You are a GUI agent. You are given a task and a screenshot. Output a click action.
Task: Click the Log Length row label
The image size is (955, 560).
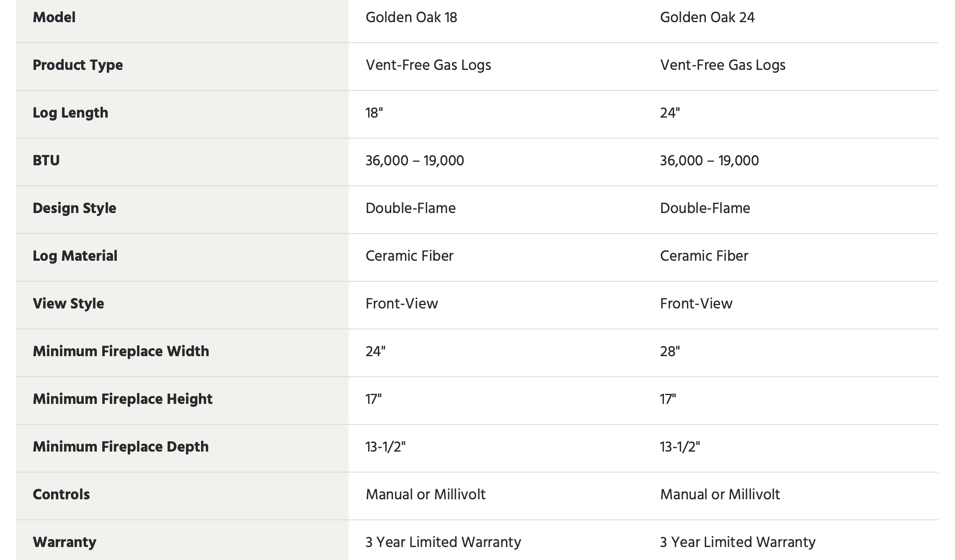tap(70, 113)
